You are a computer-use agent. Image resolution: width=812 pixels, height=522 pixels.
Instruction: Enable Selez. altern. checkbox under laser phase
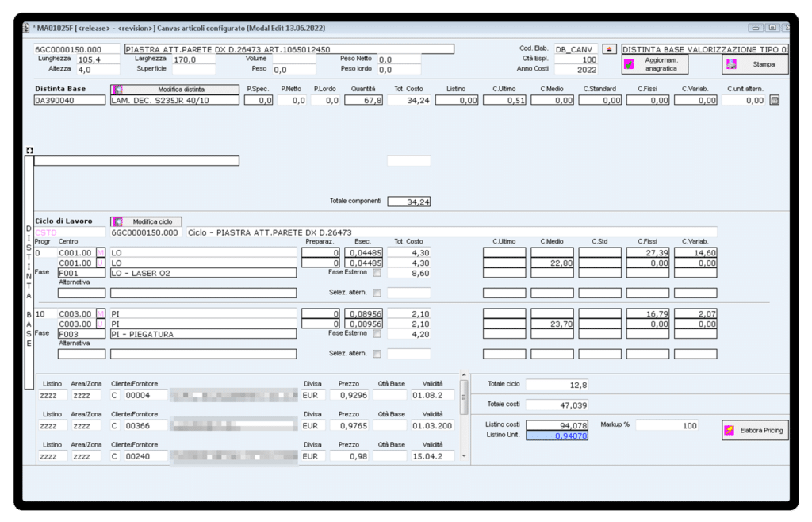pyautogui.click(x=377, y=293)
